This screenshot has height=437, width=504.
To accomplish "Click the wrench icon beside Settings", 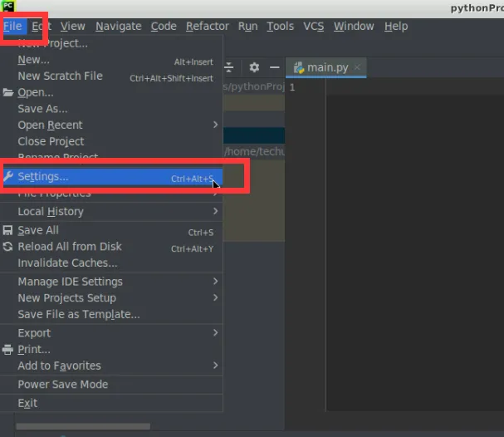I will (x=8, y=176).
